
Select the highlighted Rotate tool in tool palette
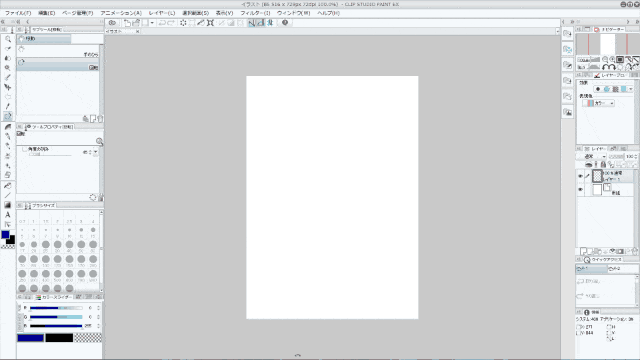point(8,116)
